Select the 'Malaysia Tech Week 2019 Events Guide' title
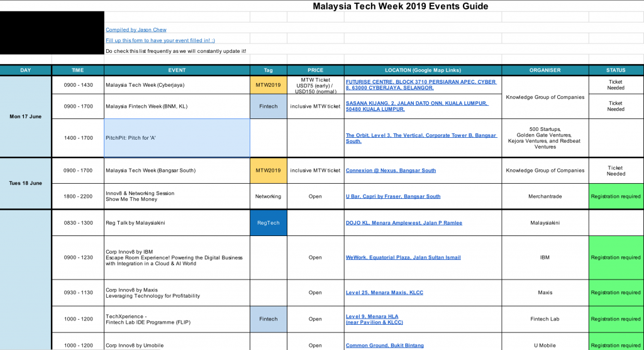The image size is (644, 350). pyautogui.click(x=401, y=6)
